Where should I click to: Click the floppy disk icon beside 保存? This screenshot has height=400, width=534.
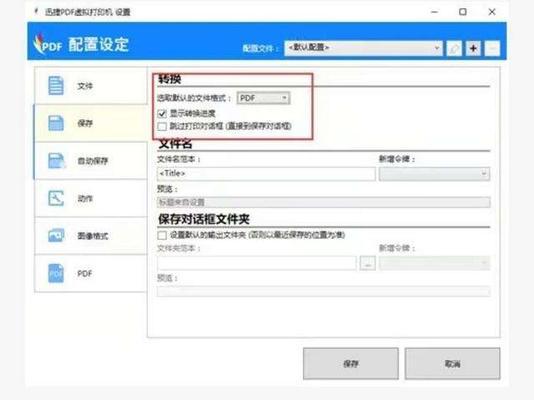coord(56,123)
